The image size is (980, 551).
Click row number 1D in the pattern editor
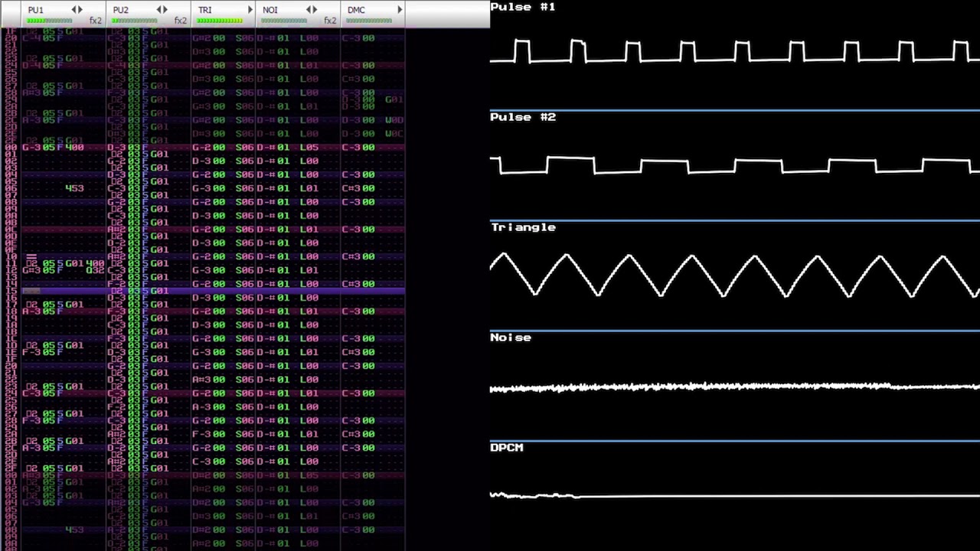(11, 345)
